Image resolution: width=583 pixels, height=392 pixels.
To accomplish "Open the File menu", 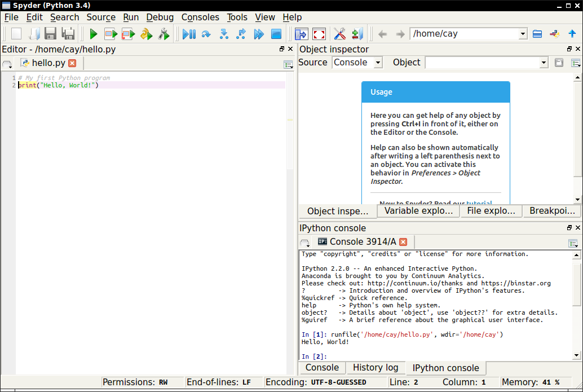I will pyautogui.click(x=11, y=17).
